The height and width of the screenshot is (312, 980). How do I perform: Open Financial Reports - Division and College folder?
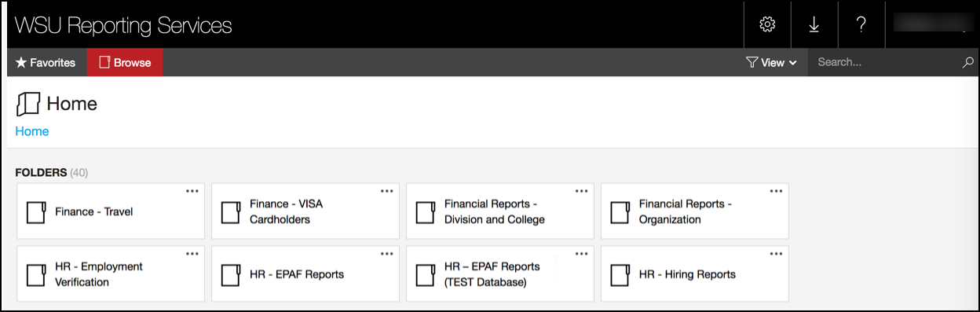(500, 211)
